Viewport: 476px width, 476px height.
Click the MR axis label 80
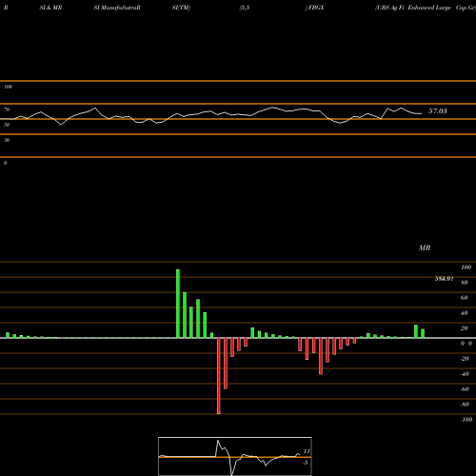(465, 283)
